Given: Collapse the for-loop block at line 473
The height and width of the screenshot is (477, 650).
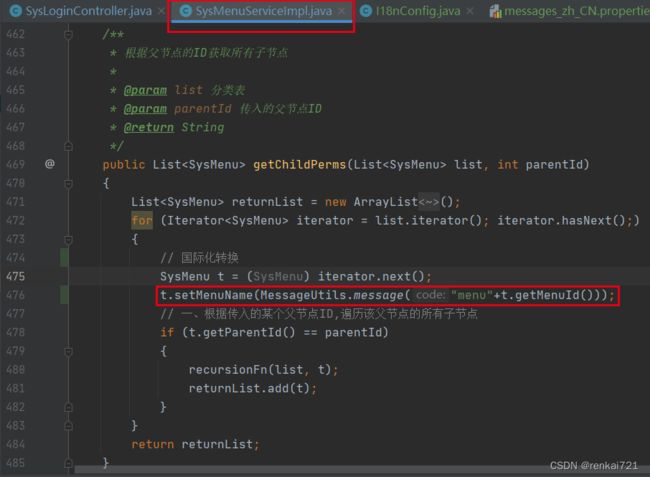Looking at the screenshot, I should (68, 240).
